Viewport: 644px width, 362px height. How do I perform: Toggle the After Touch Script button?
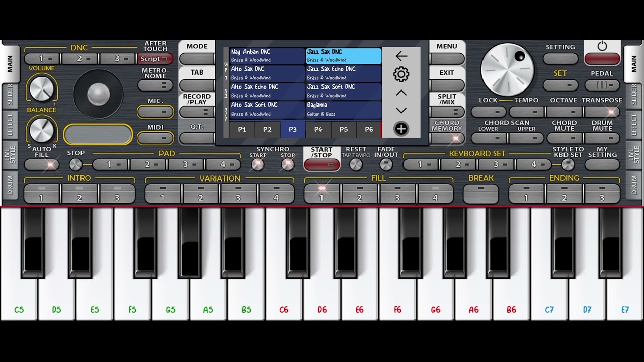click(155, 59)
